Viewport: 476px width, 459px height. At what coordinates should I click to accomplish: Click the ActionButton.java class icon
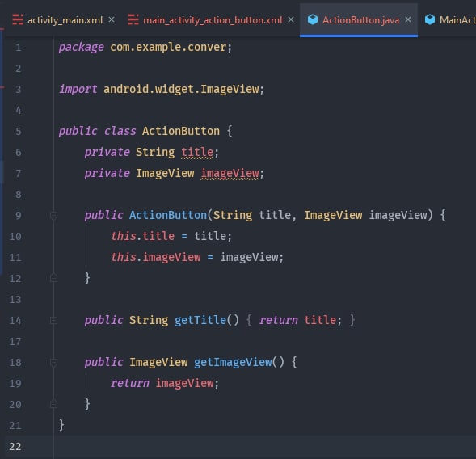coord(313,19)
